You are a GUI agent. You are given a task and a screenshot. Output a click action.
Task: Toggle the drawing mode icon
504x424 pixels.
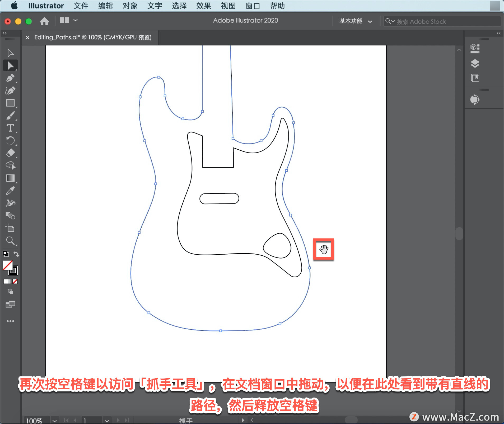10,292
